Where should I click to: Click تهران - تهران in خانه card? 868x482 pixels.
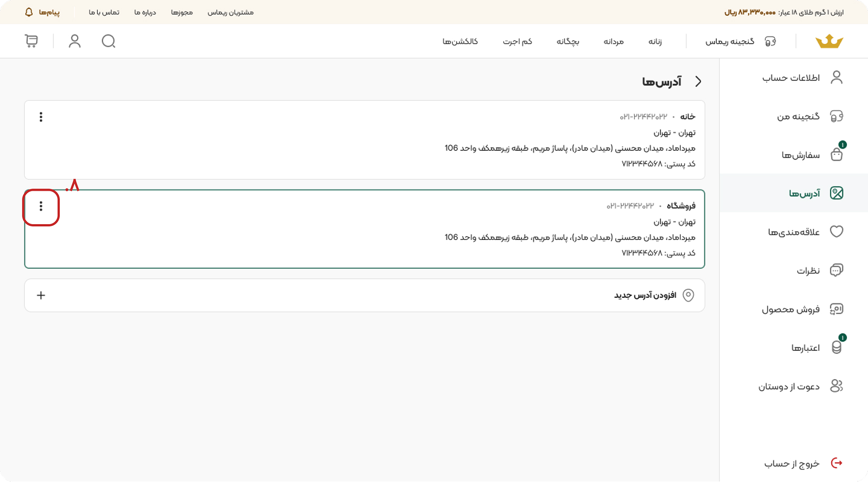click(x=674, y=132)
